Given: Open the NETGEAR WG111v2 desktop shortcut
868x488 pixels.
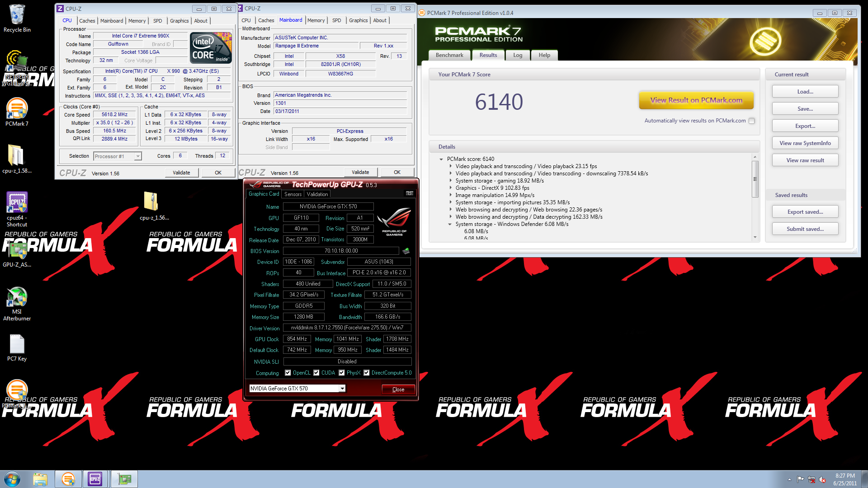Looking at the screenshot, I should 17,68.
